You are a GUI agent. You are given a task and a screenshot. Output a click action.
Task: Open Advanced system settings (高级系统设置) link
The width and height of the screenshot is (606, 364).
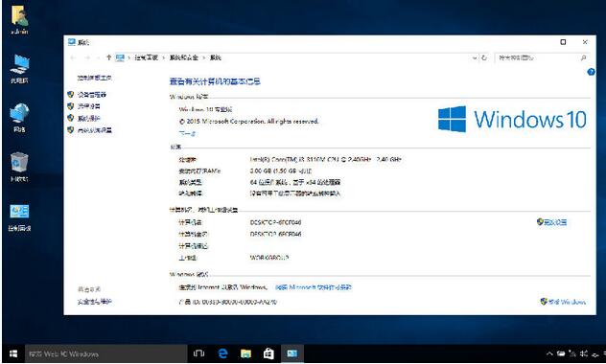tap(95, 130)
